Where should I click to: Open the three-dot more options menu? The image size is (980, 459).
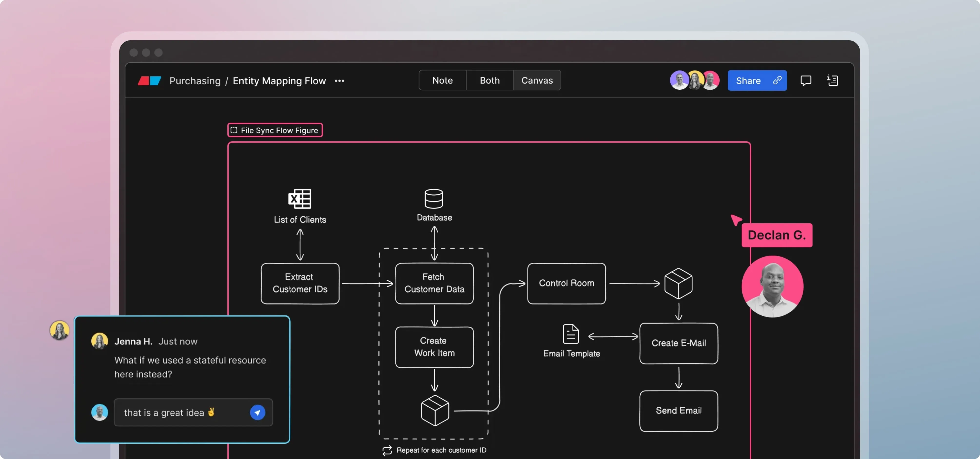pyautogui.click(x=339, y=81)
